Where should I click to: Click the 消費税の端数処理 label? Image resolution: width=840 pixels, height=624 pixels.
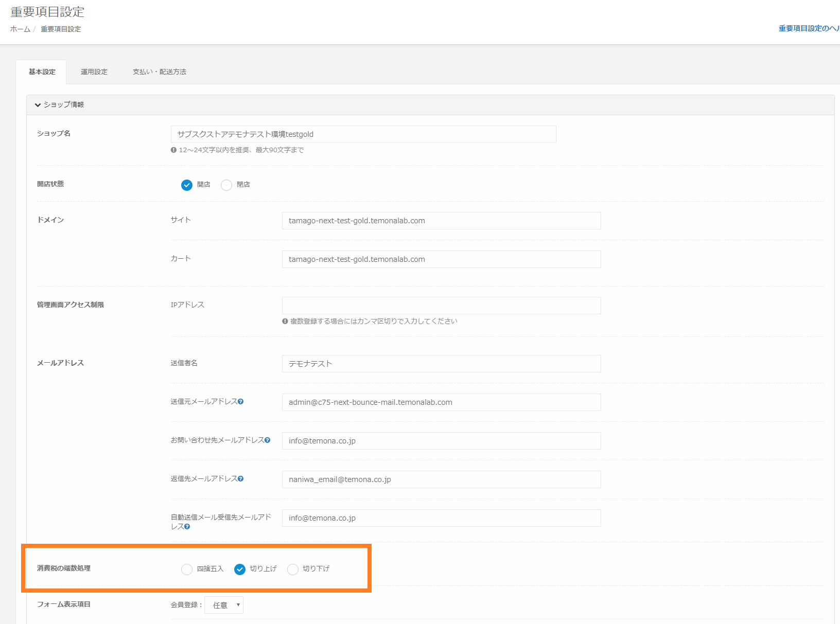pyautogui.click(x=64, y=568)
